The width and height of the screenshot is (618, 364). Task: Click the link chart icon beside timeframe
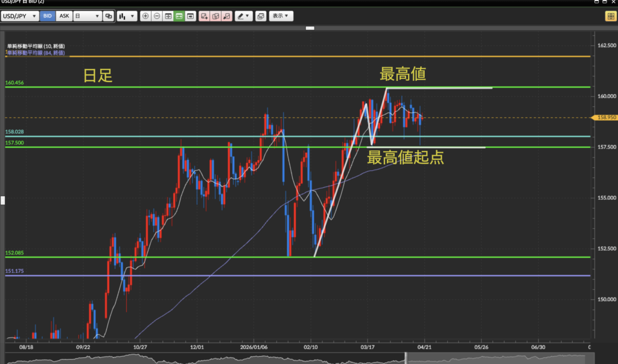(109, 16)
